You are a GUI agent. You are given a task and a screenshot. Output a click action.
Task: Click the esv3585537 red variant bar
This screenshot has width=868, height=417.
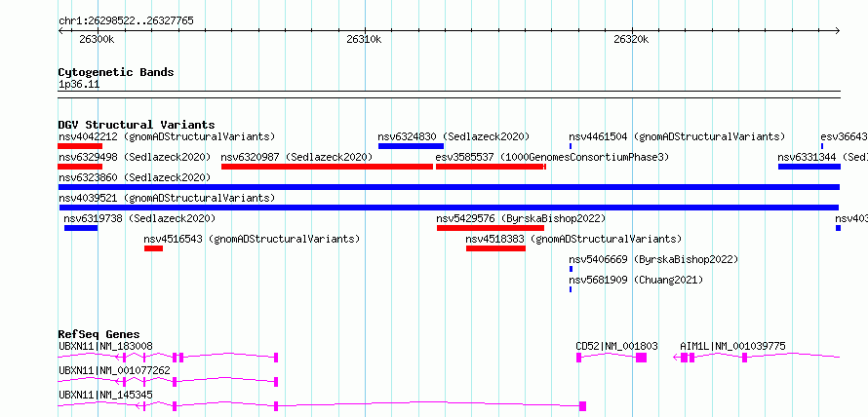(491, 167)
